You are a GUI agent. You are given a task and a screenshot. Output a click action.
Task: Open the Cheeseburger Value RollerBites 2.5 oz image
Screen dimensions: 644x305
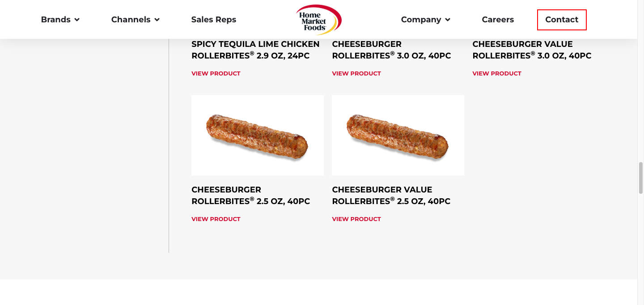tap(398, 135)
